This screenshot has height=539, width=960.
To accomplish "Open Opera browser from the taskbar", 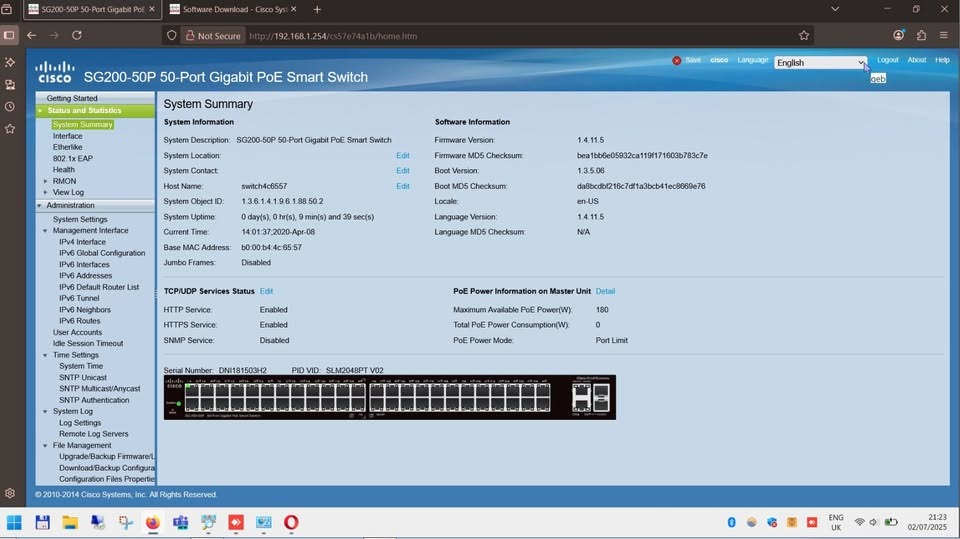I will (x=291, y=522).
